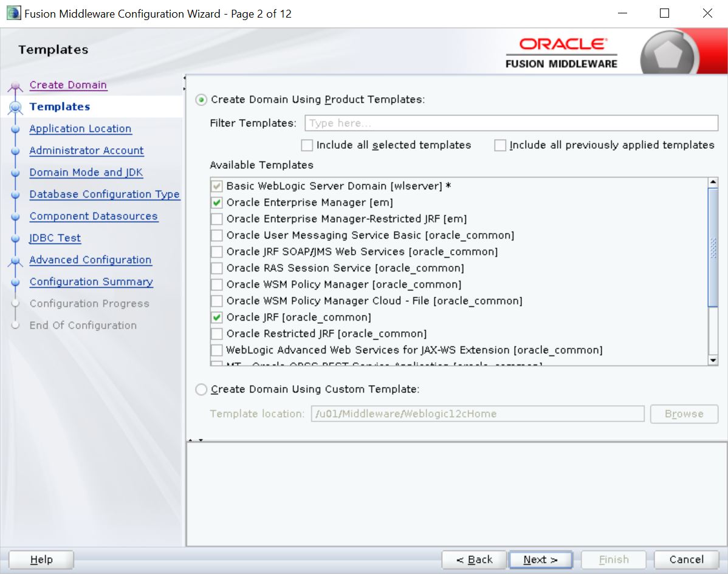Open the Create Domain step link
This screenshot has width=728, height=574.
[x=68, y=85]
